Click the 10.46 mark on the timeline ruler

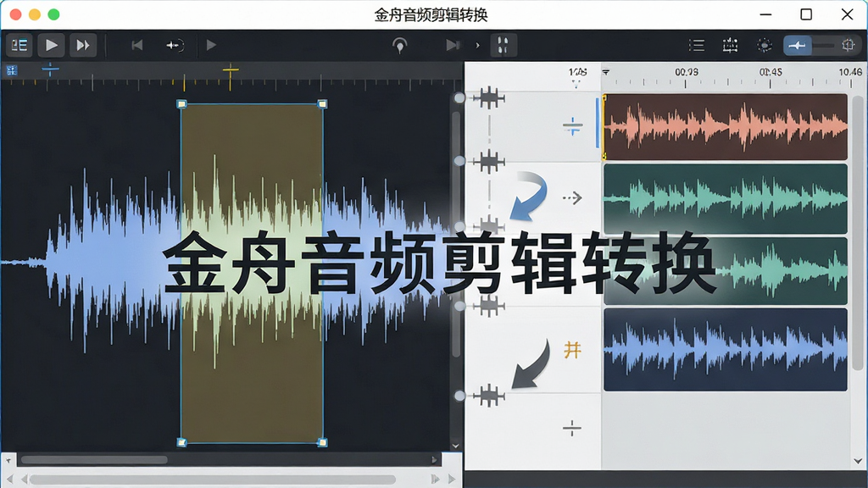coord(850,73)
